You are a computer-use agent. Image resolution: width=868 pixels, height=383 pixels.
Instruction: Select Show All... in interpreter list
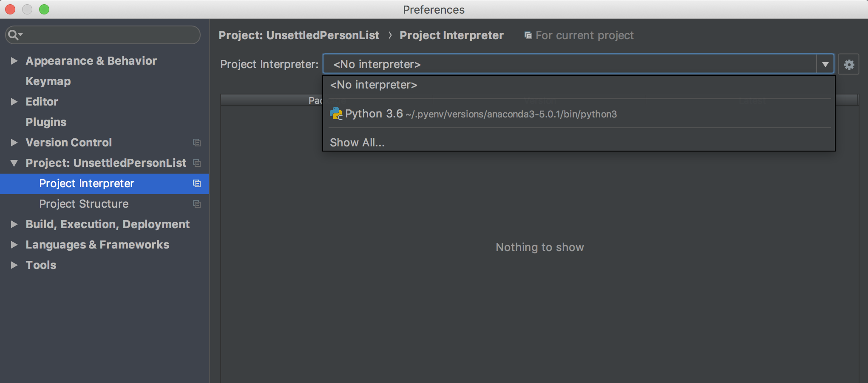(579, 143)
